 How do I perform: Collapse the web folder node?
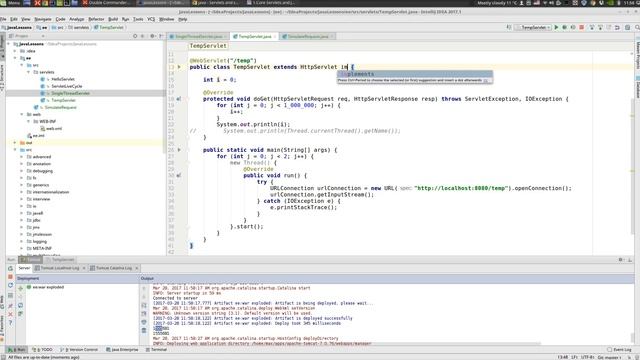click(22, 114)
